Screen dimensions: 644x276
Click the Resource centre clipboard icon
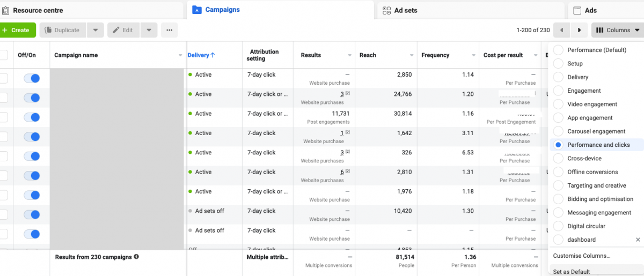[x=5, y=10]
